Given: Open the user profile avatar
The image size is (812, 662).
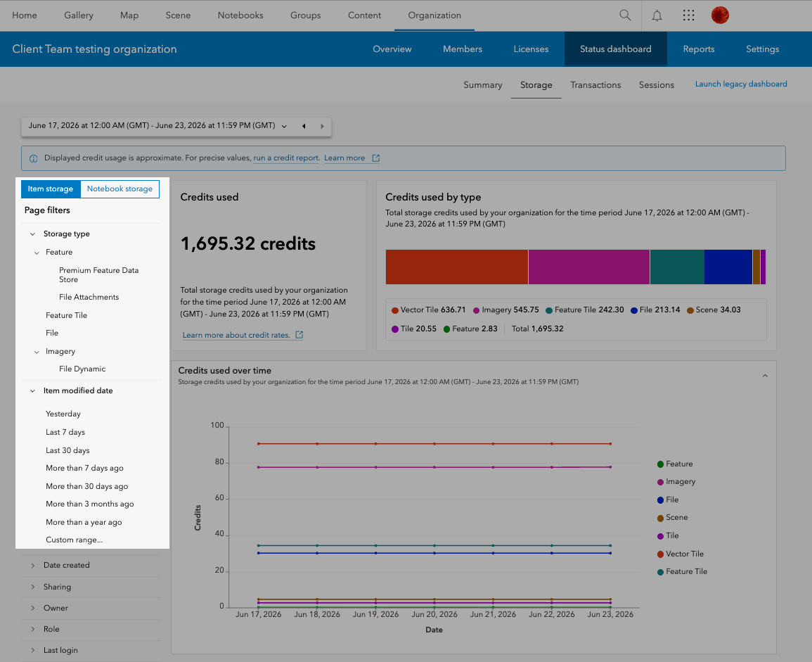Looking at the screenshot, I should [x=720, y=15].
